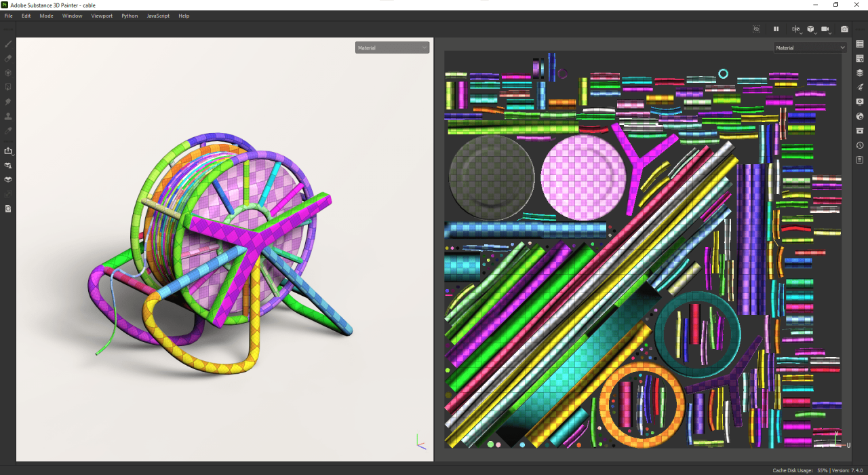Click the 'Version: 7.4.0' status text

(x=847, y=470)
